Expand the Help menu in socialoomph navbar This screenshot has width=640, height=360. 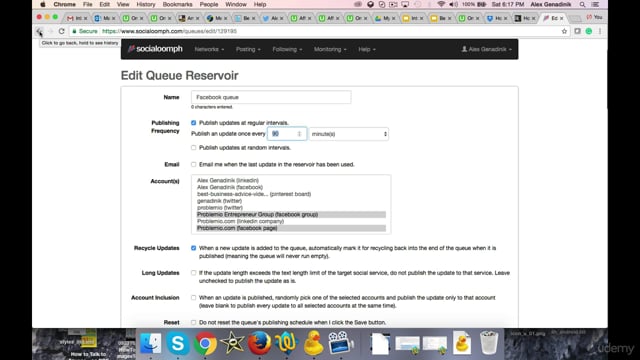click(367, 49)
